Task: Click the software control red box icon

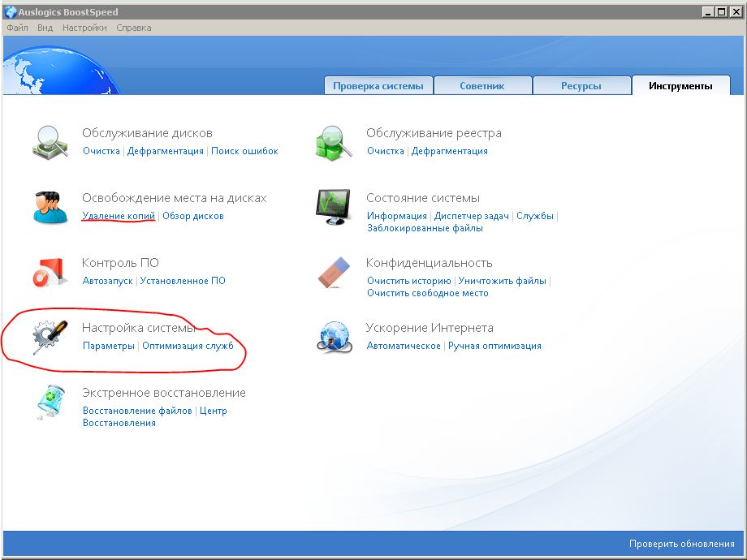Action: pyautogui.click(x=50, y=272)
